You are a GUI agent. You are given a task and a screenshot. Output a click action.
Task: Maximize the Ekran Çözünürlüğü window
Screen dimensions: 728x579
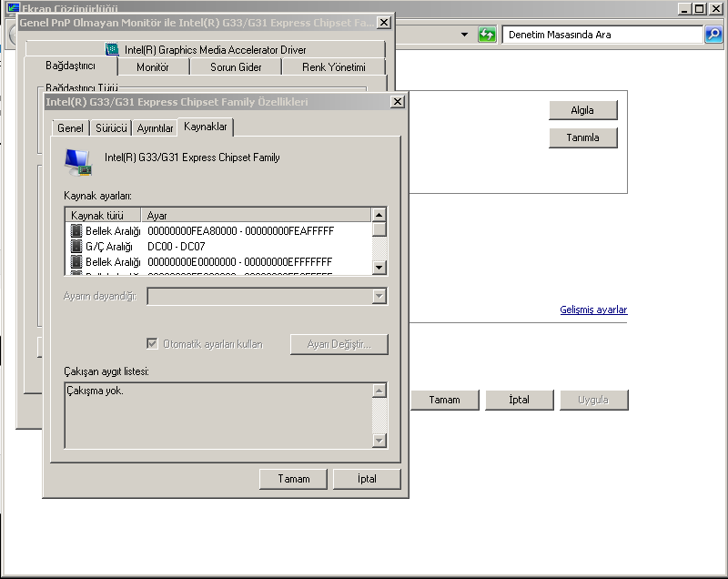click(700, 8)
